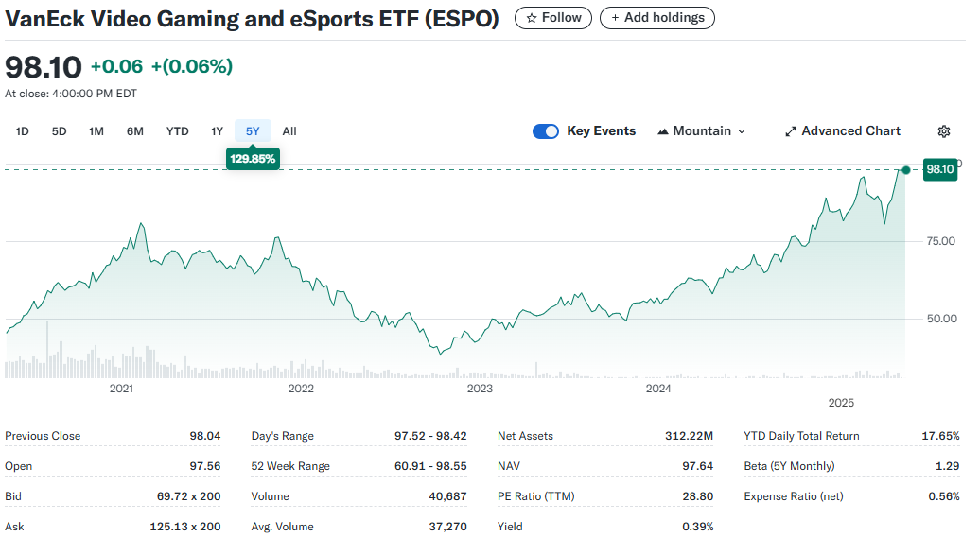Click the 2024 axis label
Image resolution: width=980 pixels, height=538 pixels.
click(x=658, y=389)
